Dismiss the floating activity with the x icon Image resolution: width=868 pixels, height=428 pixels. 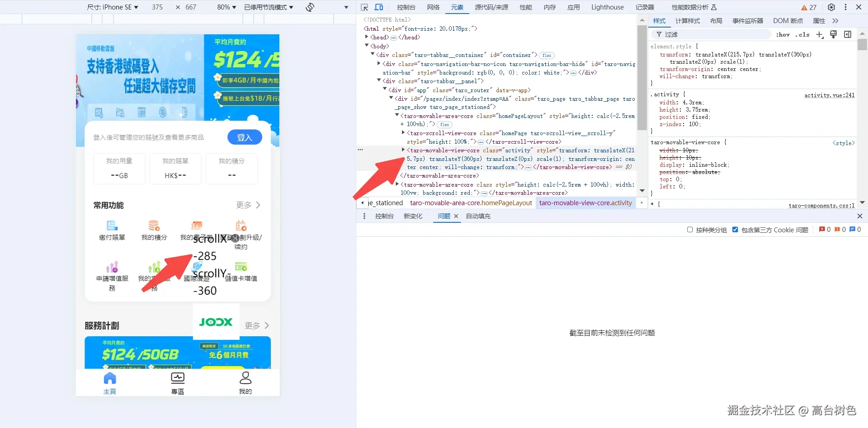[235, 238]
